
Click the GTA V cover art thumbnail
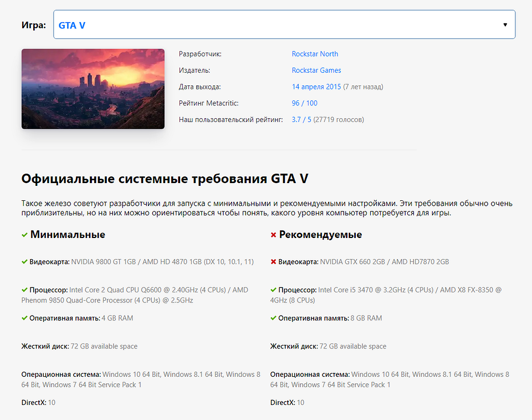[x=93, y=89]
